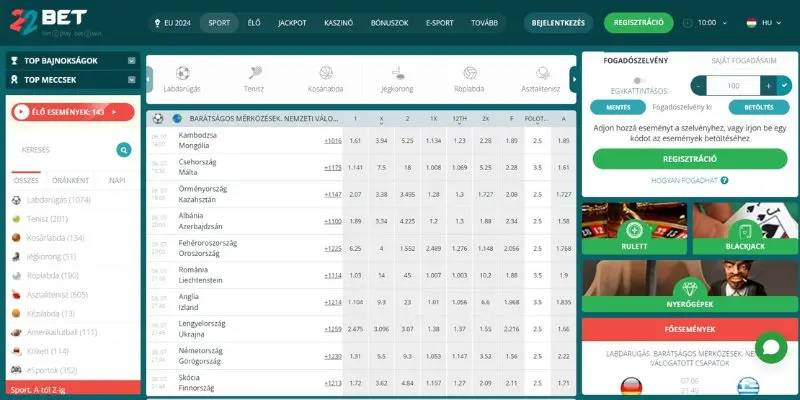Expand +1016 markets for Kambodzsa–Mongólia
Screen dimensions: 800x400
[333, 140]
